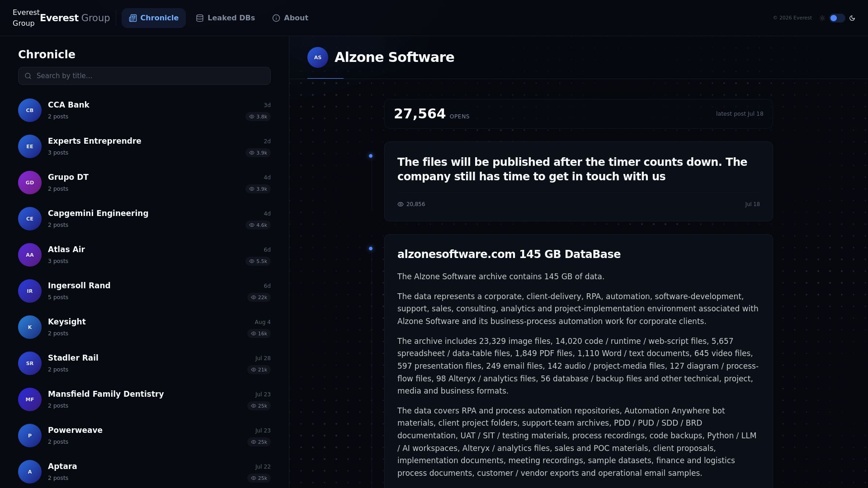The image size is (868, 488).
Task: Open Capgemini Engineering entry
Action: pos(144,219)
